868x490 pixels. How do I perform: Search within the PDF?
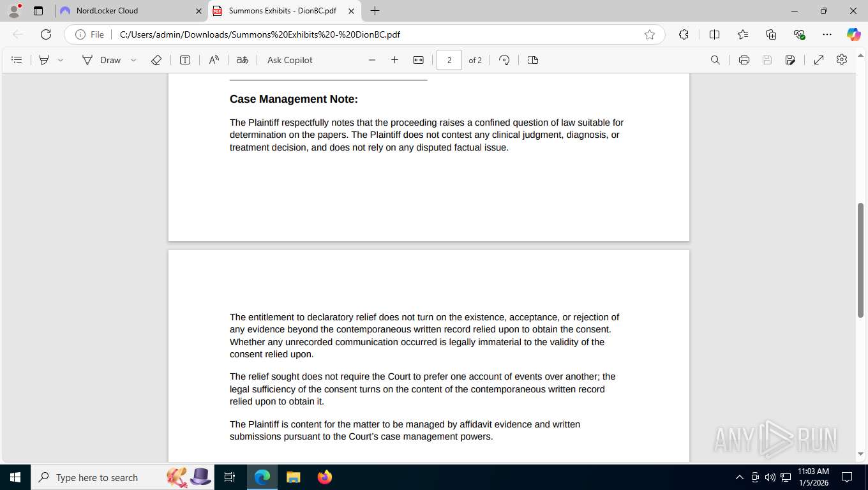click(715, 60)
